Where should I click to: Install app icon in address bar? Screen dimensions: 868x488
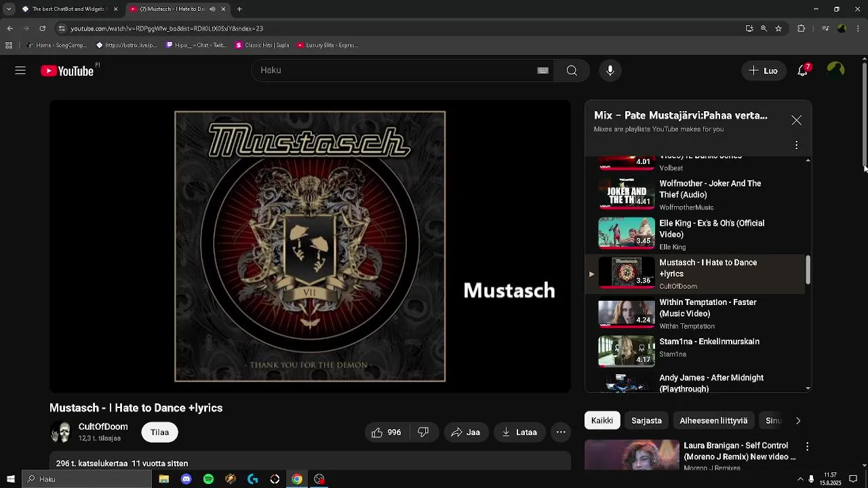(749, 28)
